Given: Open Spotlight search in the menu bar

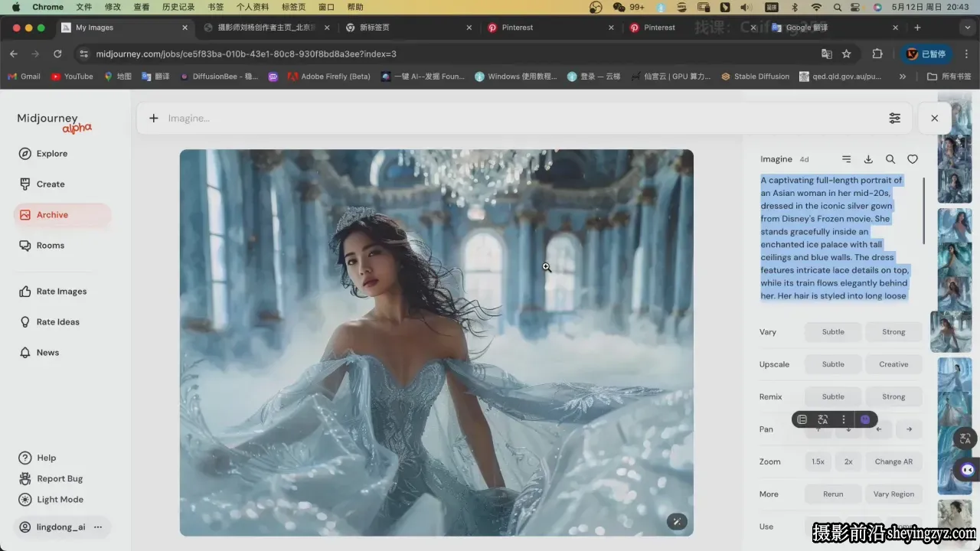Looking at the screenshot, I should [838, 7].
